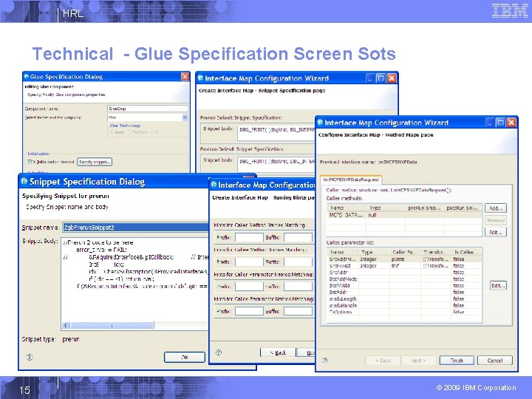Select the DstPANId parameter row
This screenshot has width=532, height=399.
pyautogui.click(x=404, y=285)
